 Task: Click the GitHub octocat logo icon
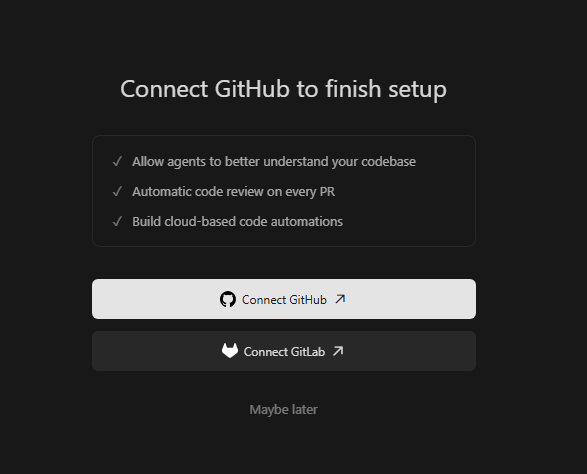coord(228,299)
